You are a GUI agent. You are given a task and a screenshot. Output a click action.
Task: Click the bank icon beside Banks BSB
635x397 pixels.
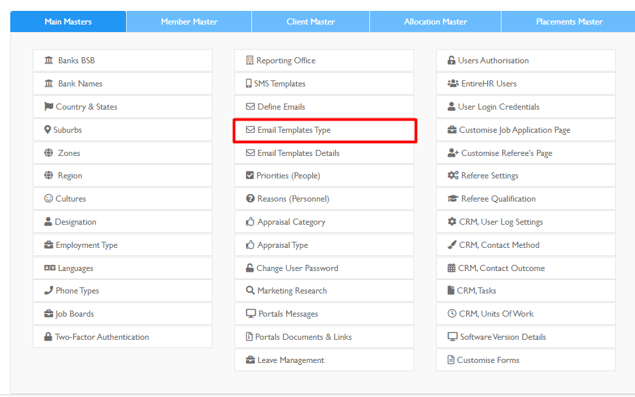click(x=49, y=60)
